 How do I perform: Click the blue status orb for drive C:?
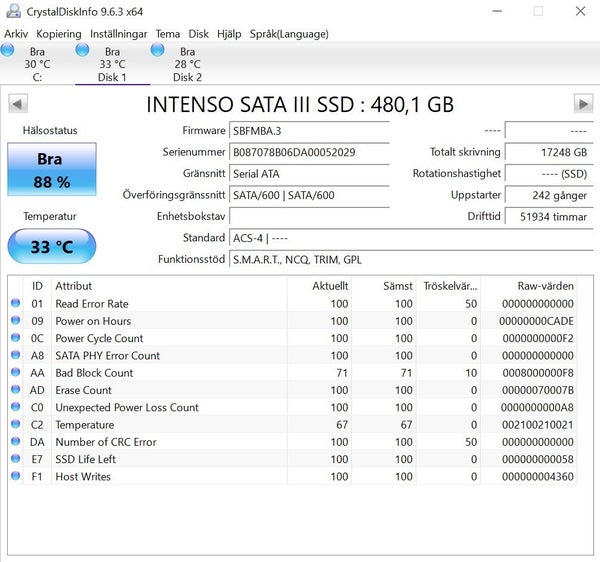point(7,50)
